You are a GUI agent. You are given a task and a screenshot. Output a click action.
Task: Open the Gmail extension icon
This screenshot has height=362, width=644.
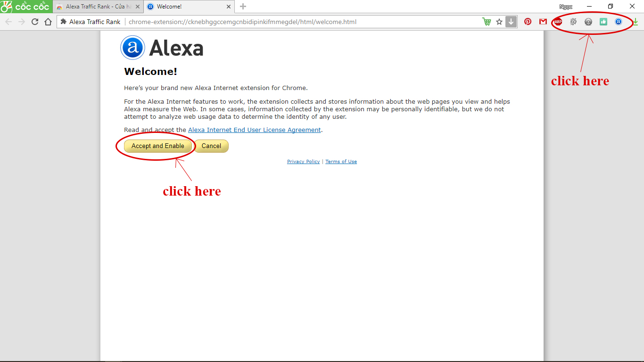543,22
